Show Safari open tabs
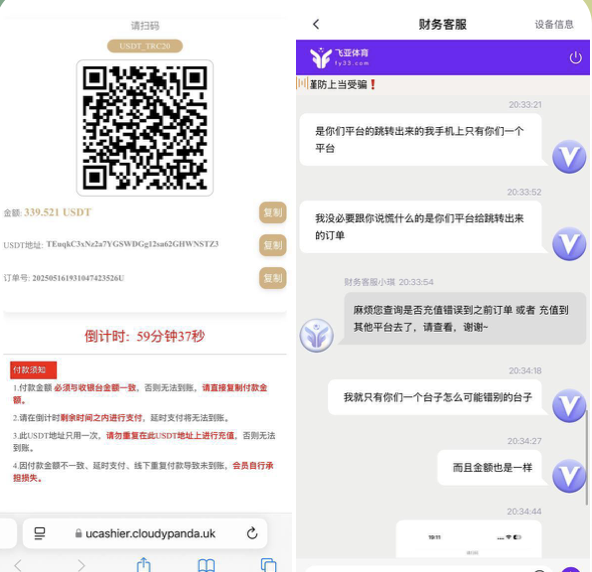592x572 pixels. coord(268,565)
